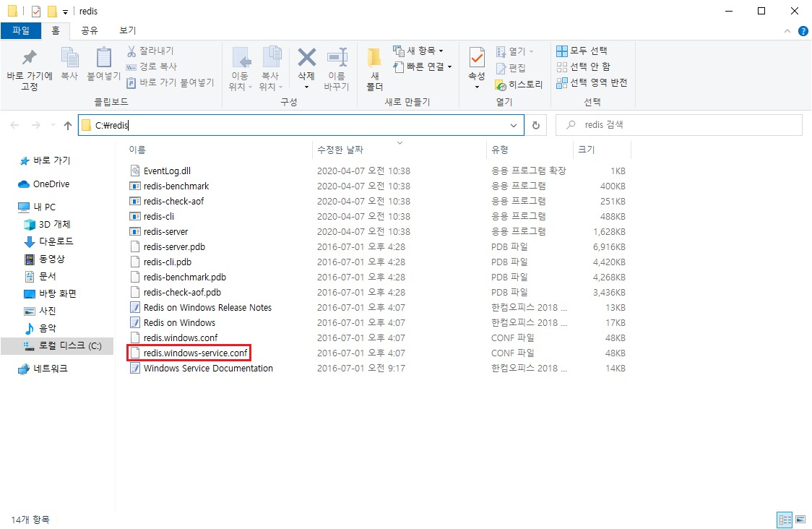This screenshot has height=529, width=812.
Task: Click the forward navigation arrow
Action: (35, 125)
